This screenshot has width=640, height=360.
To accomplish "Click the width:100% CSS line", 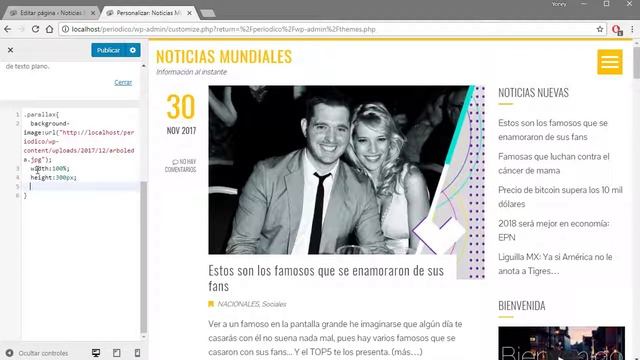I will [50, 169].
